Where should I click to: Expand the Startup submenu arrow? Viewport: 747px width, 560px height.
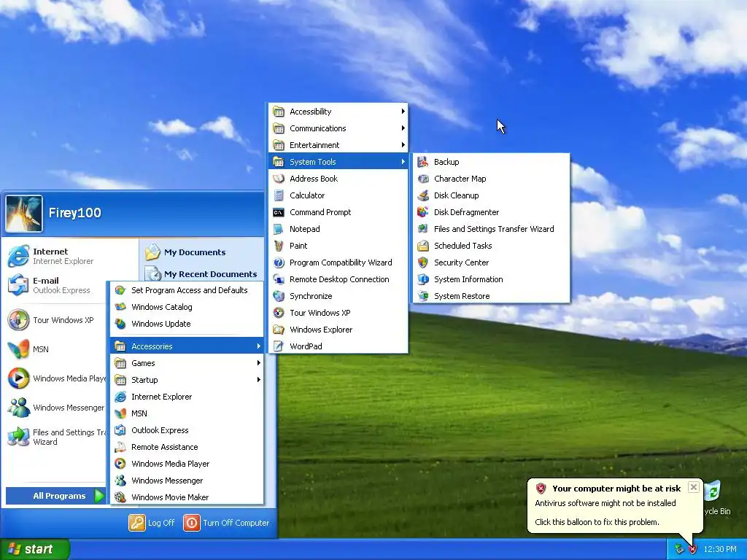[259, 379]
